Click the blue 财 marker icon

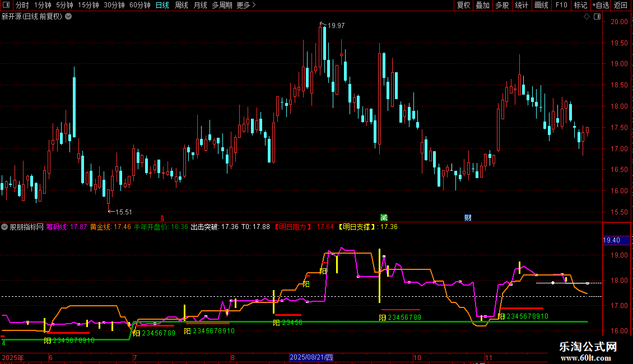468,218
